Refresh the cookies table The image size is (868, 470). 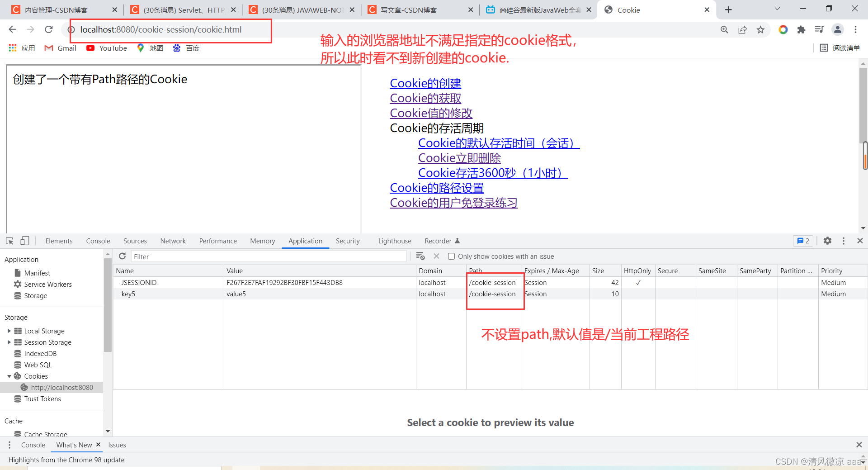122,256
